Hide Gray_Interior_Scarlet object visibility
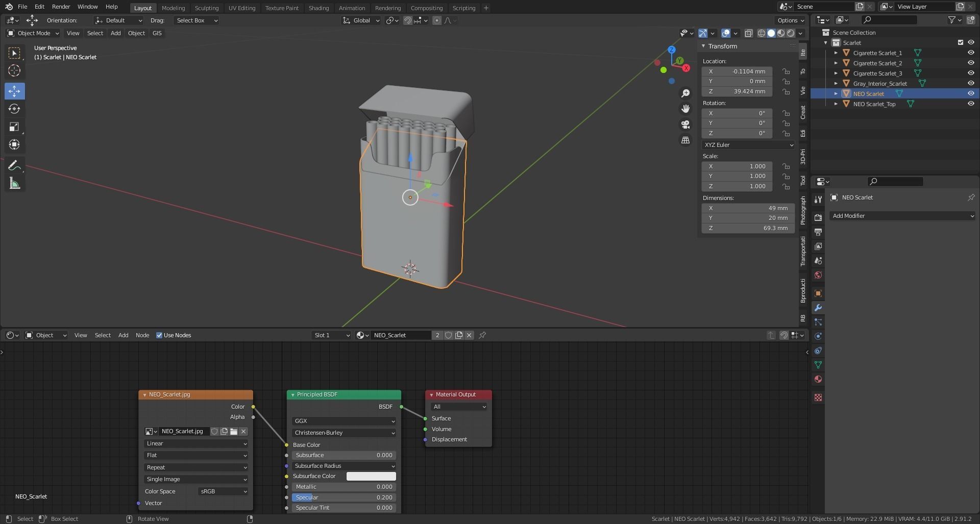This screenshot has height=524, width=980. point(971,84)
